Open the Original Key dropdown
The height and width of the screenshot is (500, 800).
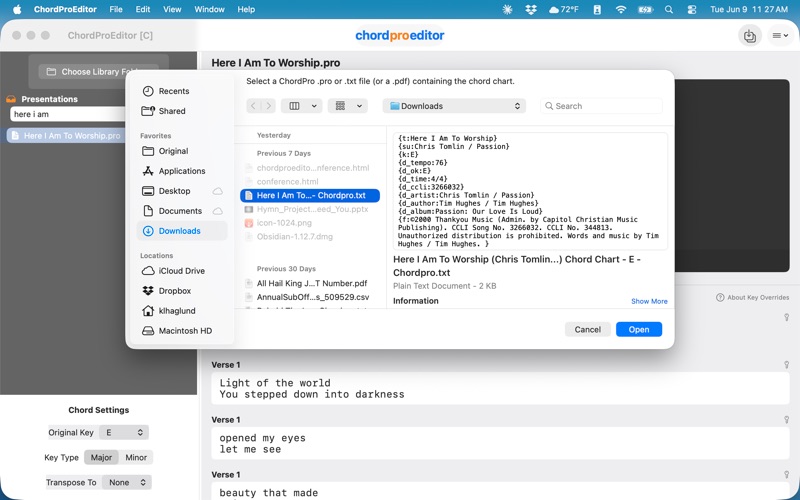(x=124, y=433)
